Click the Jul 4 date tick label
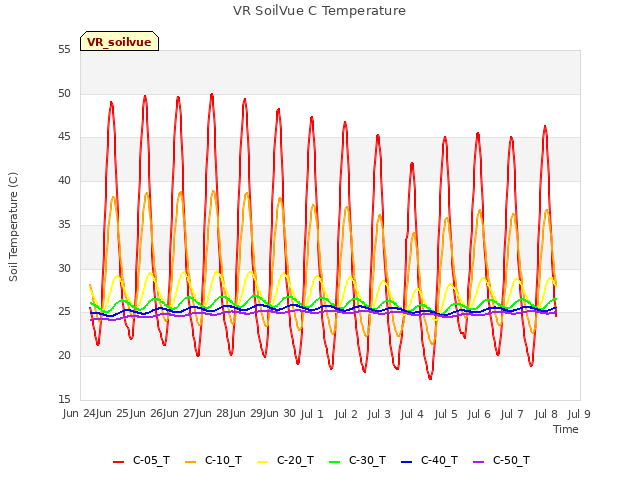The image size is (640, 480). point(412,415)
